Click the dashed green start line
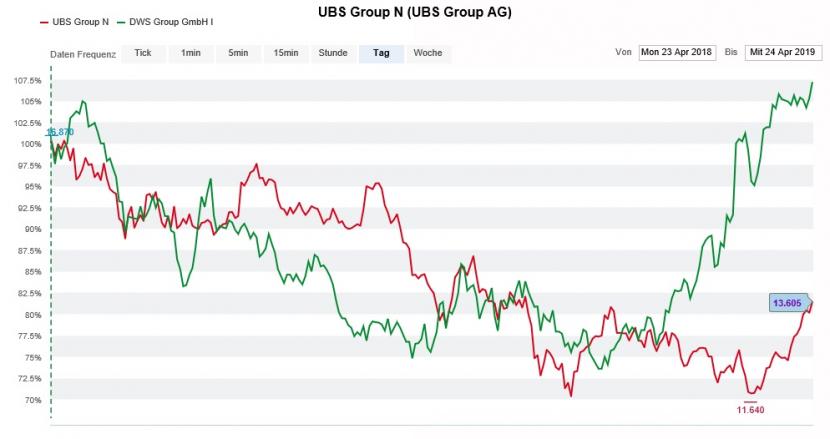 pyautogui.click(x=51, y=244)
